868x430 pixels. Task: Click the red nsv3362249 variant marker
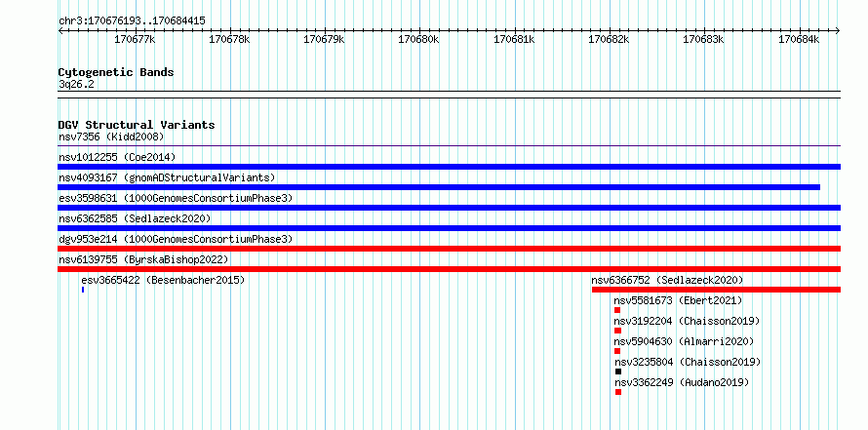618,392
